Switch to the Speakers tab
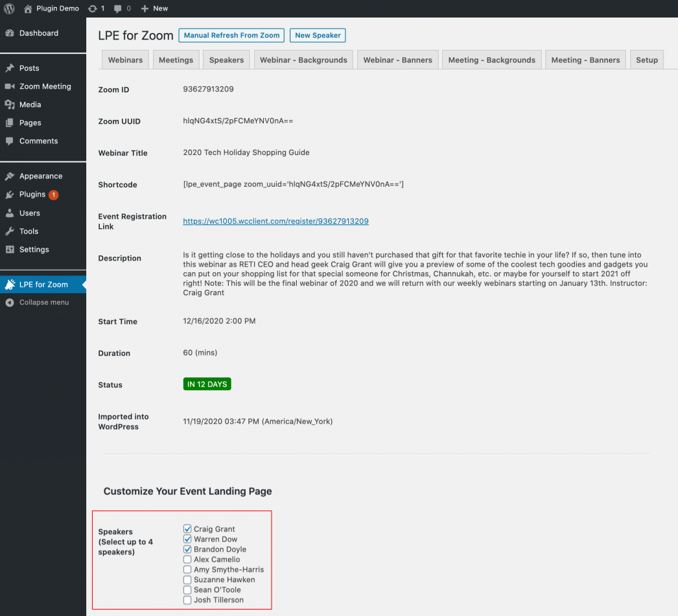The image size is (678, 616). point(226,59)
